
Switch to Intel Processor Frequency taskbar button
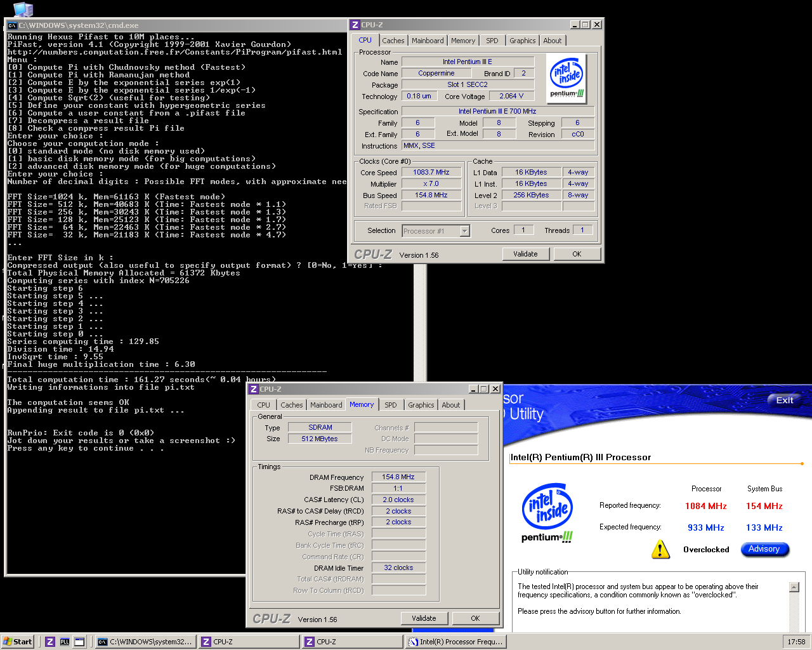coord(455,642)
